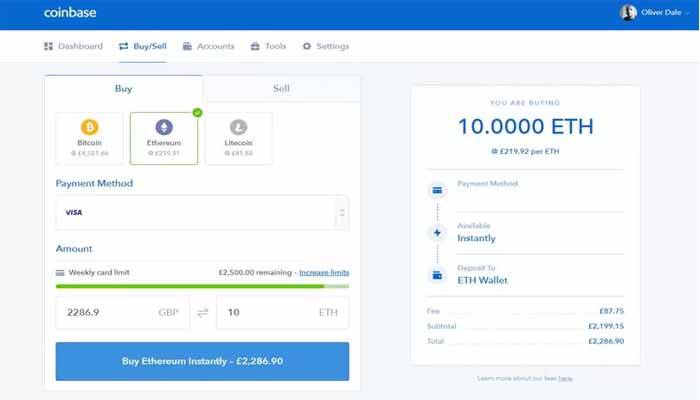Image resolution: width=700 pixels, height=400 pixels.
Task: Choose the Bitcoin card
Action: coord(89,138)
